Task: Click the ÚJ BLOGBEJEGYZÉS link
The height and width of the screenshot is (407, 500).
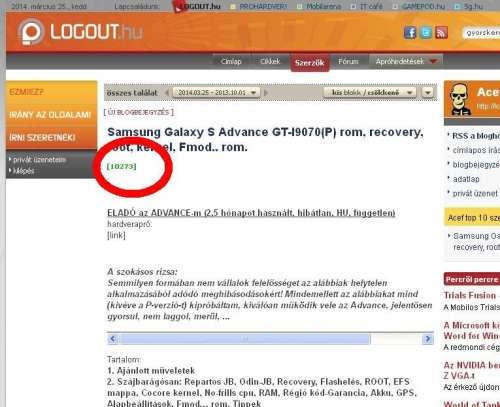Action: 139,112
